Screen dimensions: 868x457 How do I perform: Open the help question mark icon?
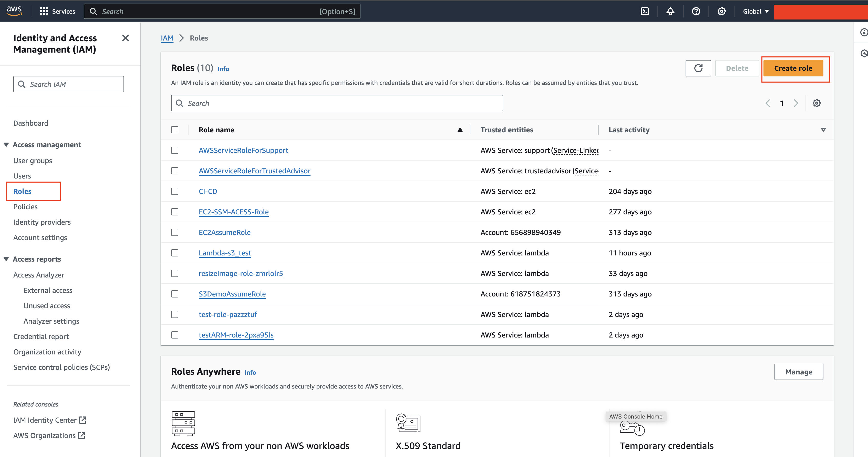tap(696, 12)
